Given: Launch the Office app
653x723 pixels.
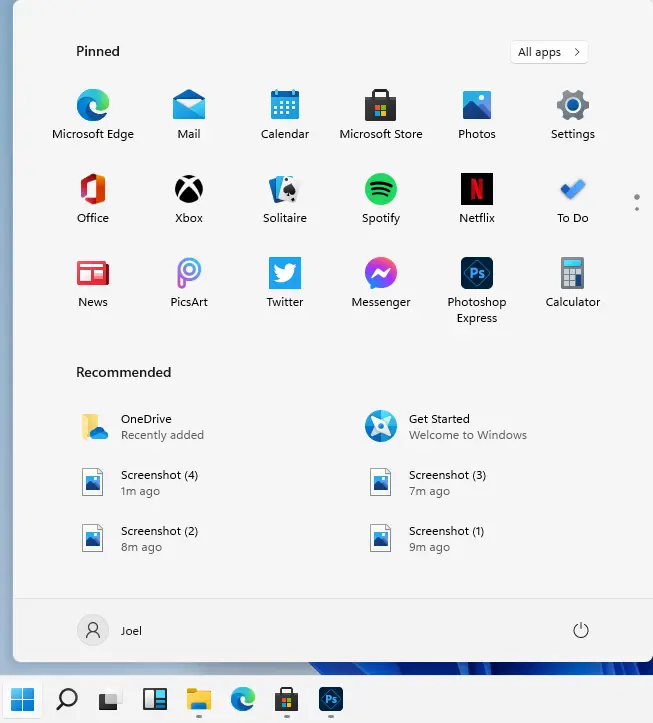Looking at the screenshot, I should click(93, 198).
